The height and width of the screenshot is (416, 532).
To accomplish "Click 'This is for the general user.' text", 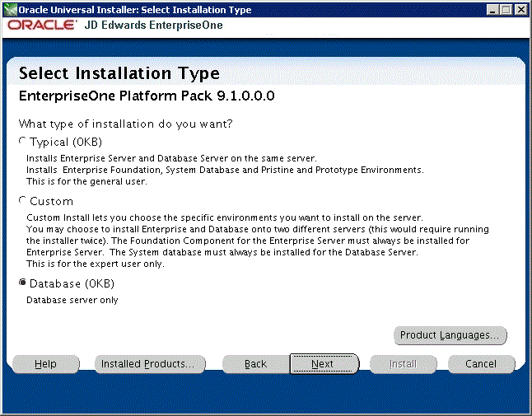I will click(86, 181).
